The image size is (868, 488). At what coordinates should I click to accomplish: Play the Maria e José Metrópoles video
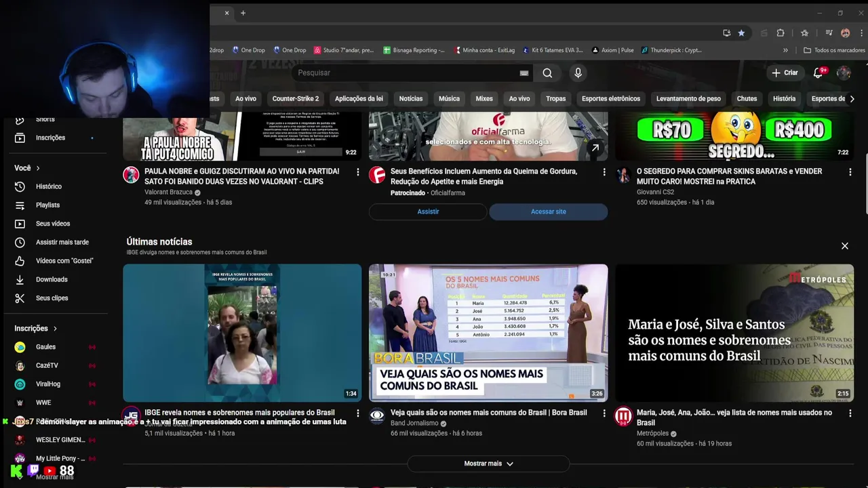pyautogui.click(x=734, y=333)
